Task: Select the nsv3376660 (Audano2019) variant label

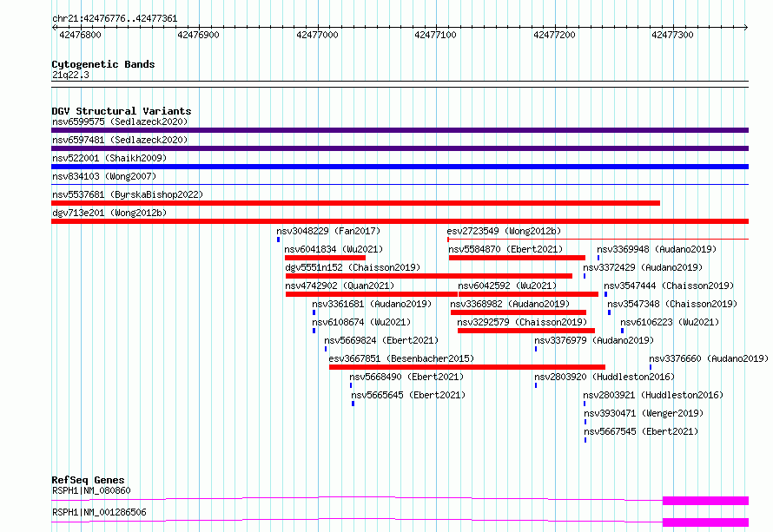Action: pos(708,358)
